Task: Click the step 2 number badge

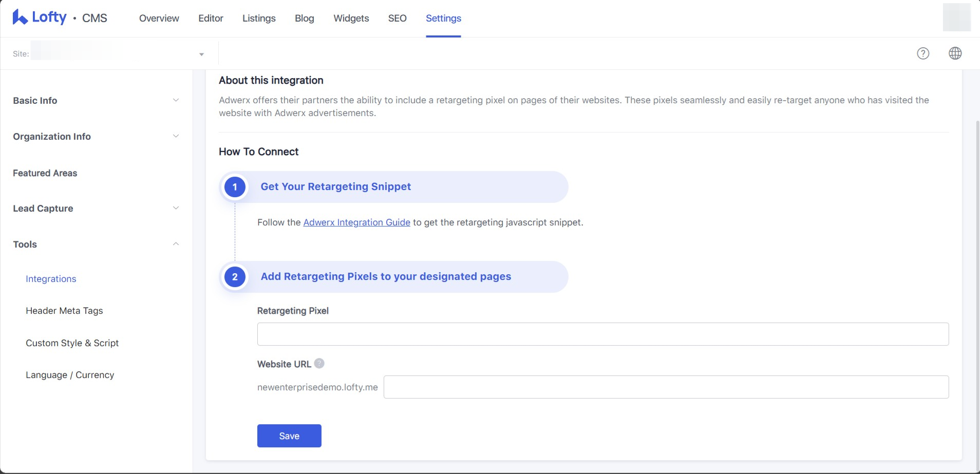Action: tap(235, 277)
